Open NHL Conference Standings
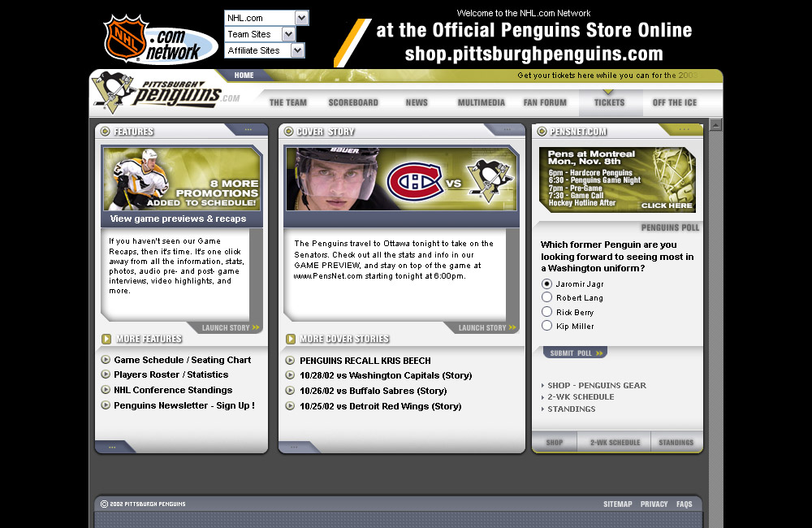 173,390
